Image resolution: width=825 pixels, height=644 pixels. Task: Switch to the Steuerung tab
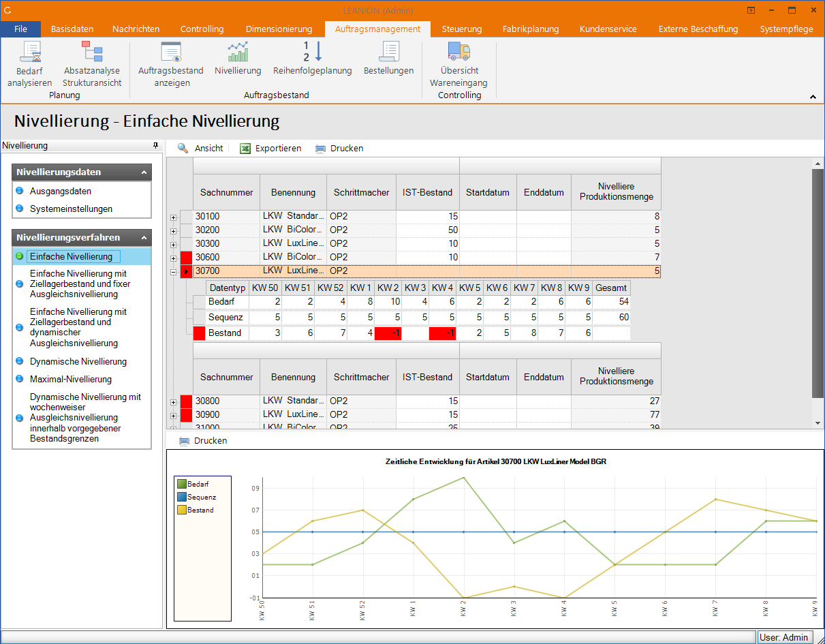[x=461, y=29]
